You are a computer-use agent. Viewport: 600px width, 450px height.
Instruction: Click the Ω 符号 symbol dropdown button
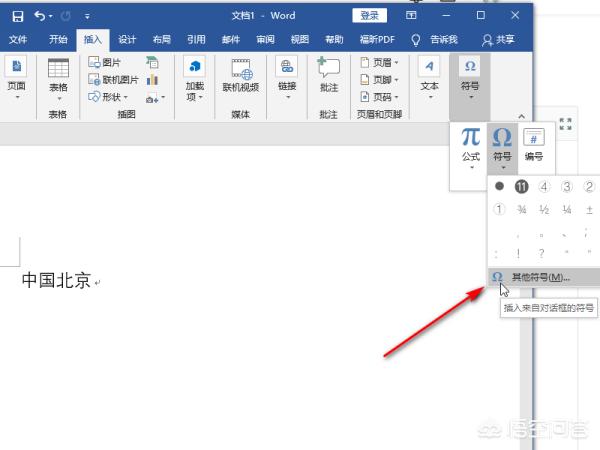point(502,148)
